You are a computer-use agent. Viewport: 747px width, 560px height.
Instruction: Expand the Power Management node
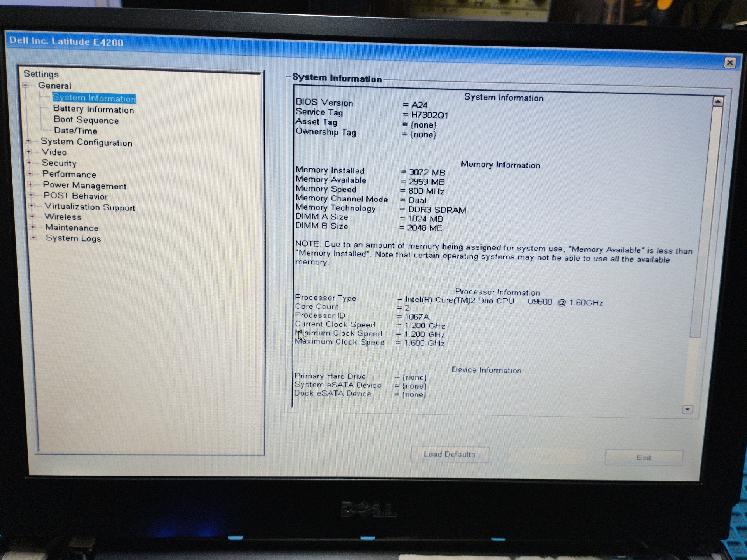click(30, 184)
